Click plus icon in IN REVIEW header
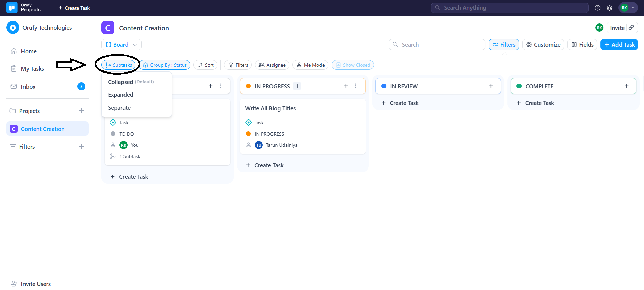Image resolution: width=644 pixels, height=290 pixels. coord(491,86)
